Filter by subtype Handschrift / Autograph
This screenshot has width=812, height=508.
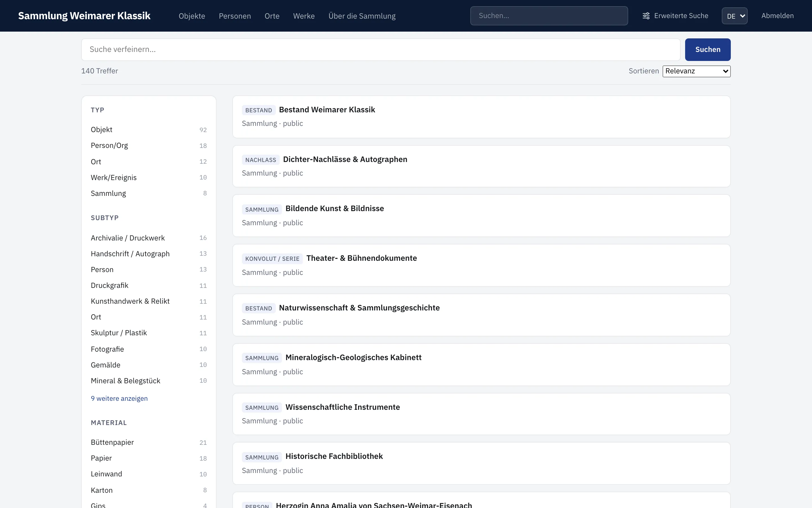click(149, 254)
